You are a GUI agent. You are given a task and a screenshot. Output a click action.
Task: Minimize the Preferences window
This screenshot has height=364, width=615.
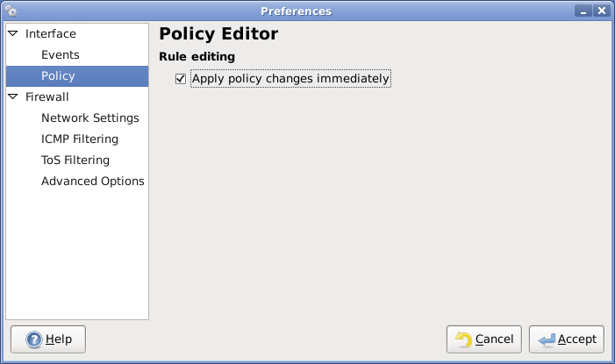pos(583,11)
